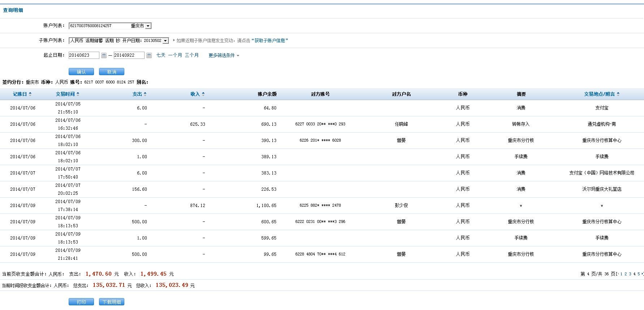Click the balance value 64.80
This screenshot has width=644, height=310.
pos(270,108)
